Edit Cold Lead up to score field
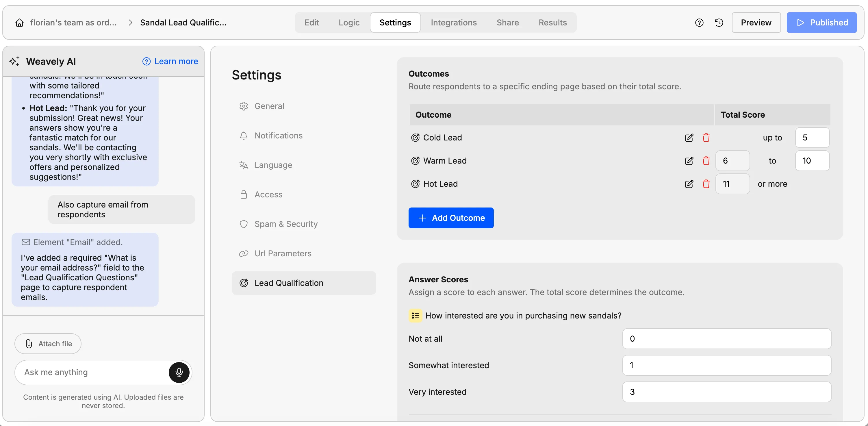This screenshot has height=426, width=868. click(812, 138)
